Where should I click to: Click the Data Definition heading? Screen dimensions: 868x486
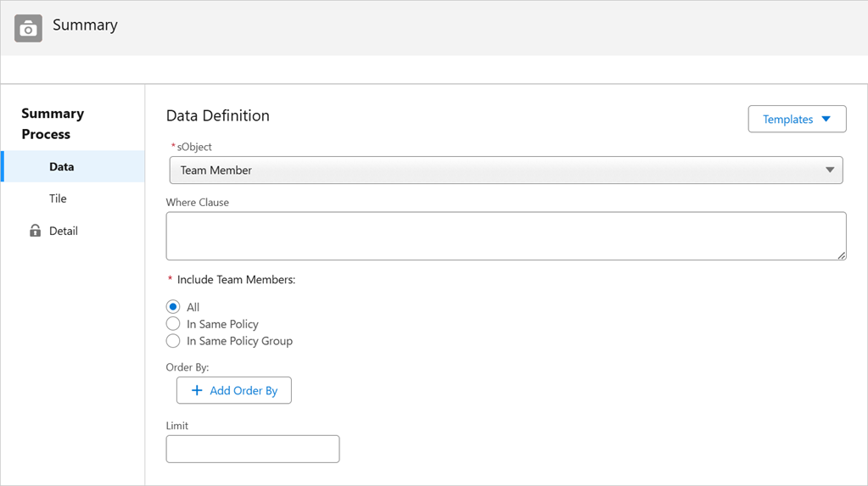[x=218, y=116]
